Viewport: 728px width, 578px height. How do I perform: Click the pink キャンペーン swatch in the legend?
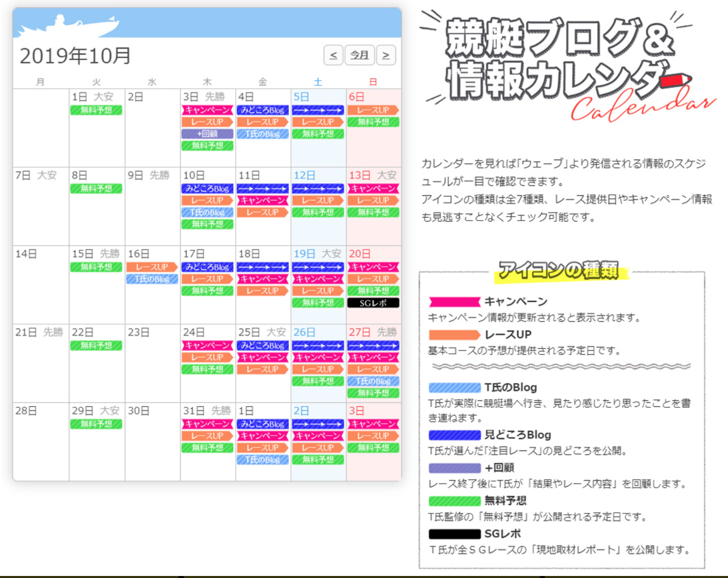(x=454, y=302)
